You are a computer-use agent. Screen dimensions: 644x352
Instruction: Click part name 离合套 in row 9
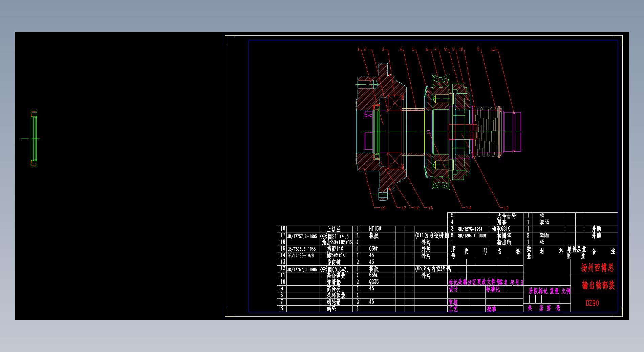point(334,289)
